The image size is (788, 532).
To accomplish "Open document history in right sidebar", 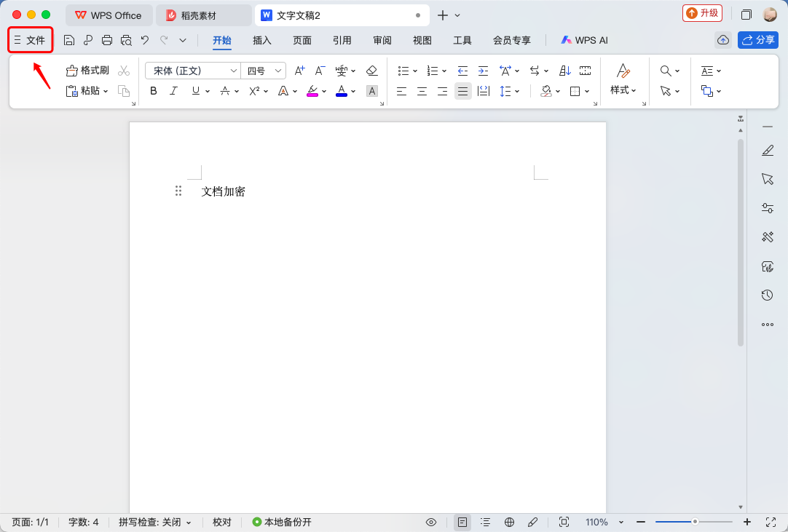I will (x=768, y=295).
